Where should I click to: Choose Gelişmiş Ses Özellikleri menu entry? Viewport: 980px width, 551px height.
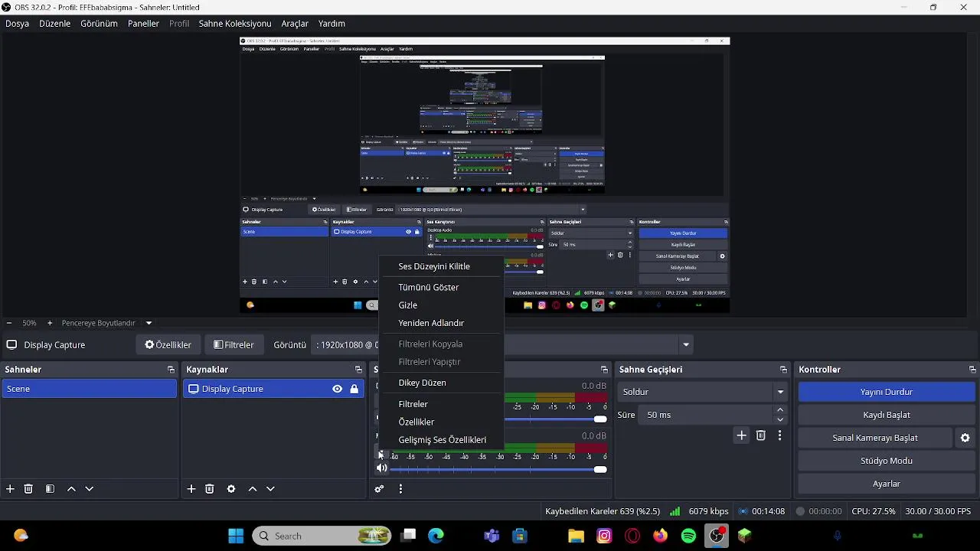443,440
